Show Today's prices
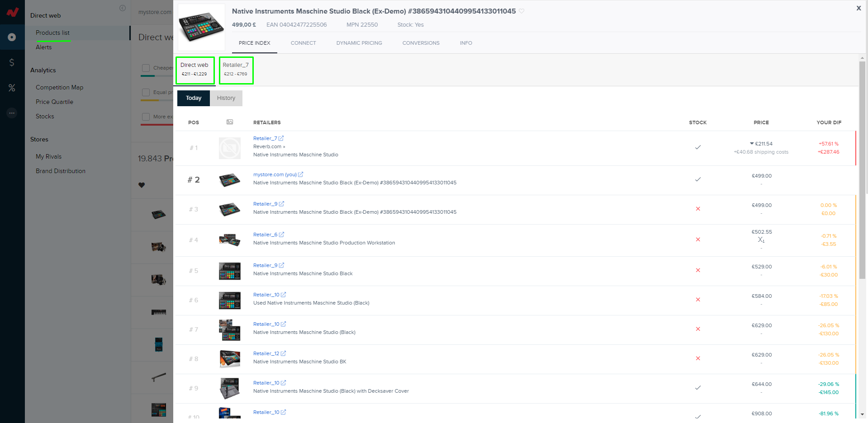The width and height of the screenshot is (868, 423). (194, 98)
